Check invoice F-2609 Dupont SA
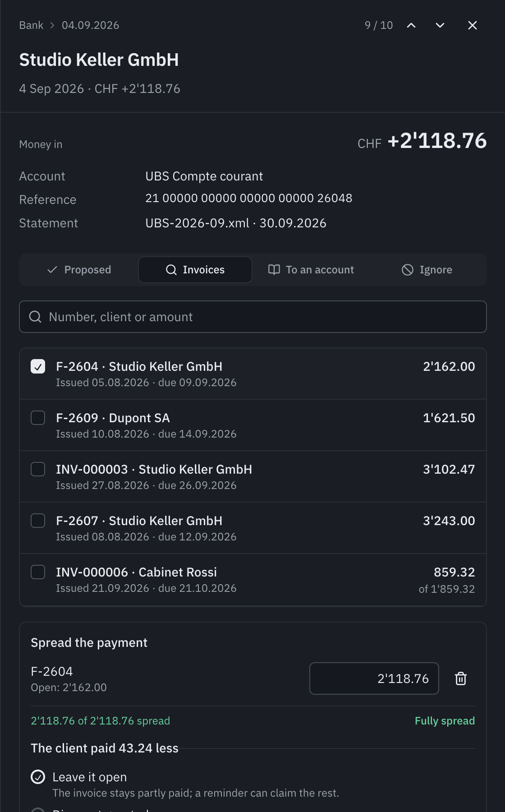505x812 pixels. click(x=38, y=418)
